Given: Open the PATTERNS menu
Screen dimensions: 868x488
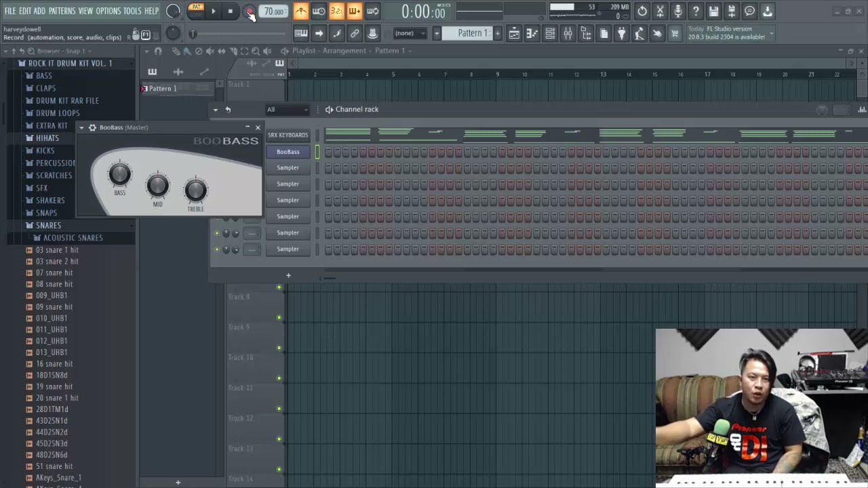Looking at the screenshot, I should click(62, 11).
